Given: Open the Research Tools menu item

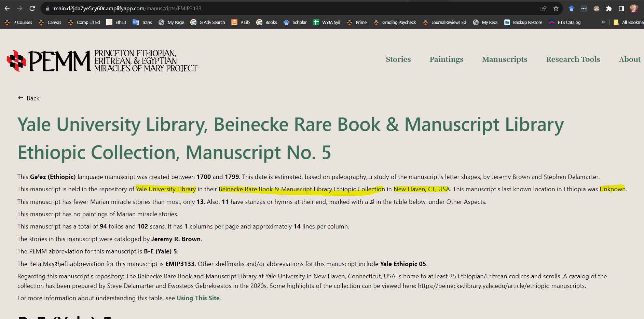Looking at the screenshot, I should [x=573, y=59].
